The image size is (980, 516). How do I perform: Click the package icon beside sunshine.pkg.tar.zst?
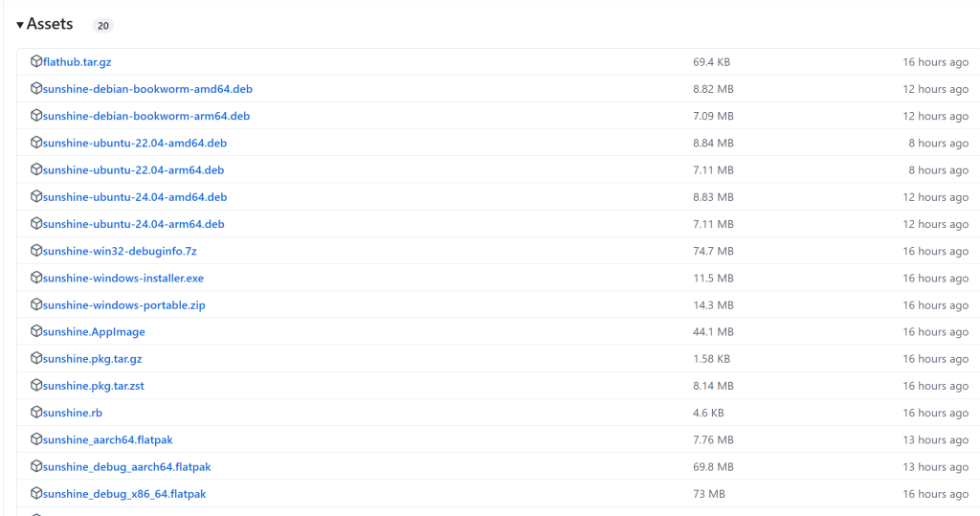[36, 386]
